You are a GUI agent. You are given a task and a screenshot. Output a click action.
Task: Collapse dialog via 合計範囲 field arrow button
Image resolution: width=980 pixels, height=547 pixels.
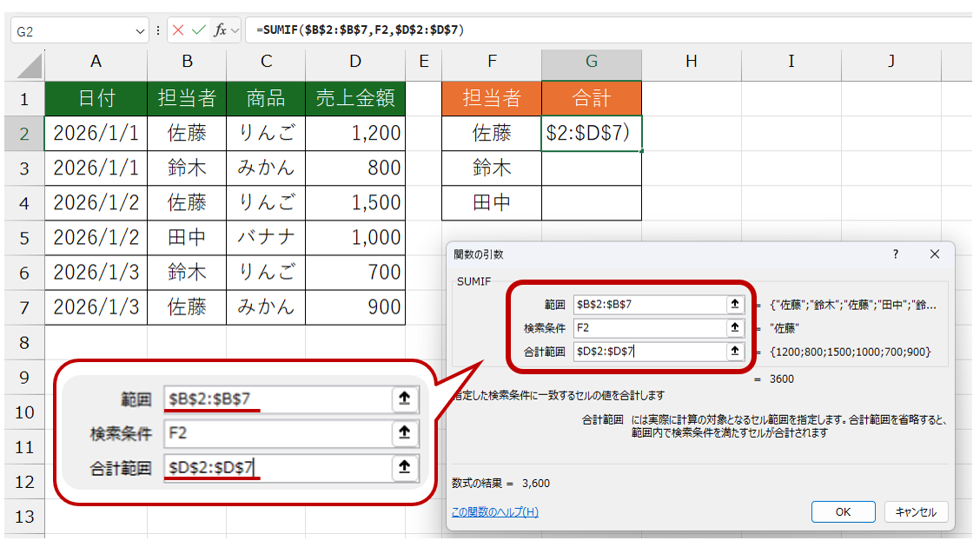coord(735,351)
